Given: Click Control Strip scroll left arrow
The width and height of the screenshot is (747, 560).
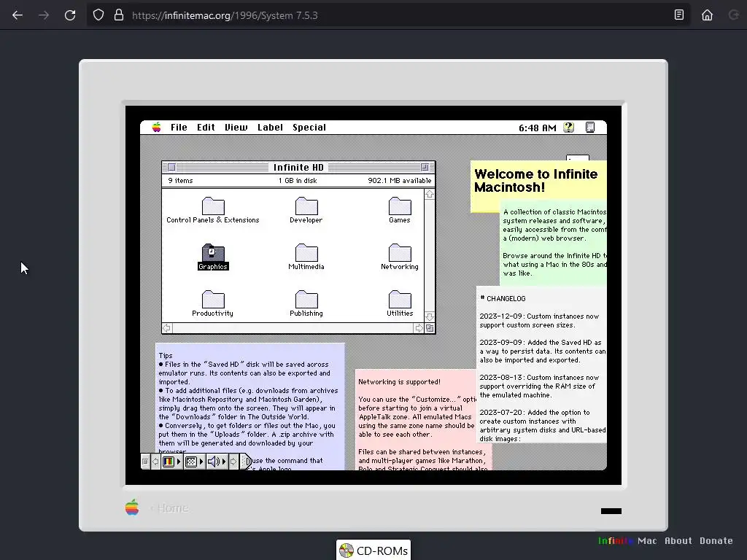Looking at the screenshot, I should (155, 462).
